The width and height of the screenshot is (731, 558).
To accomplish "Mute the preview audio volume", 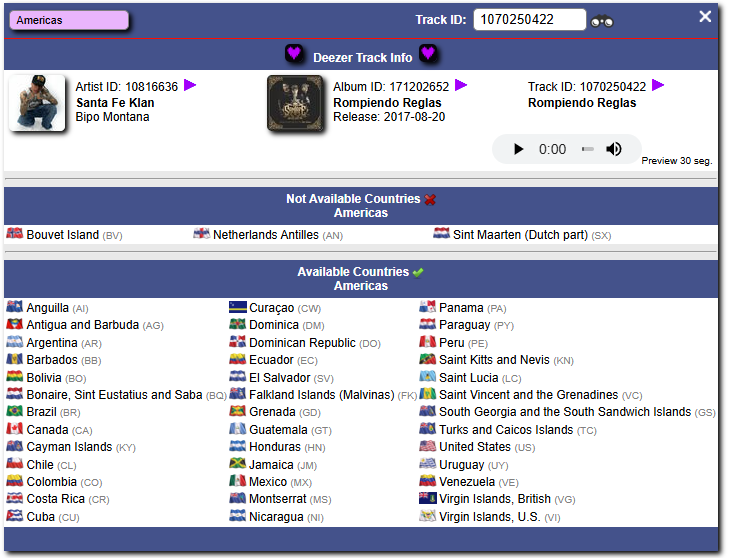I will click(x=614, y=149).
